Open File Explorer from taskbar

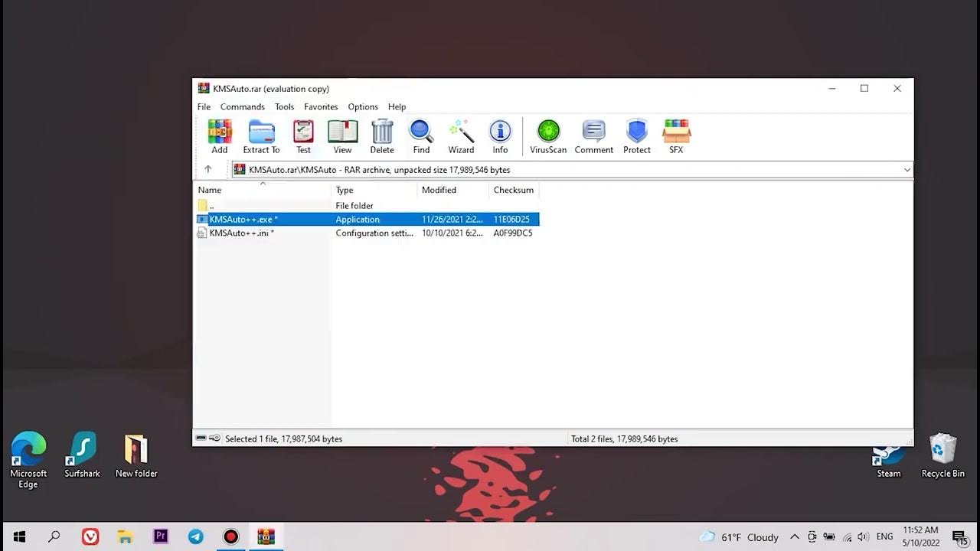click(126, 536)
